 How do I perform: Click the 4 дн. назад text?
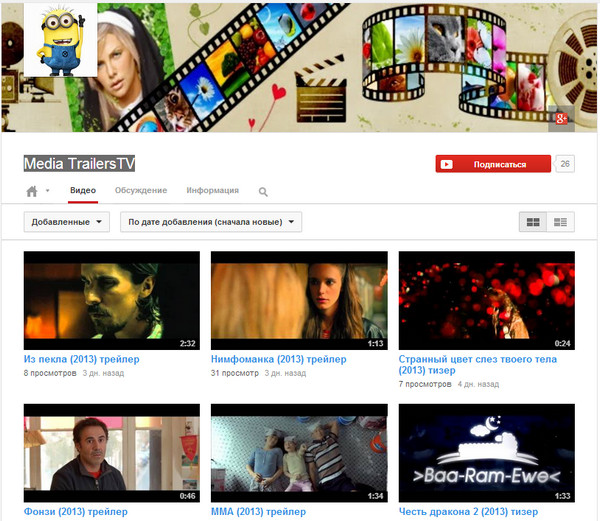pos(478,384)
